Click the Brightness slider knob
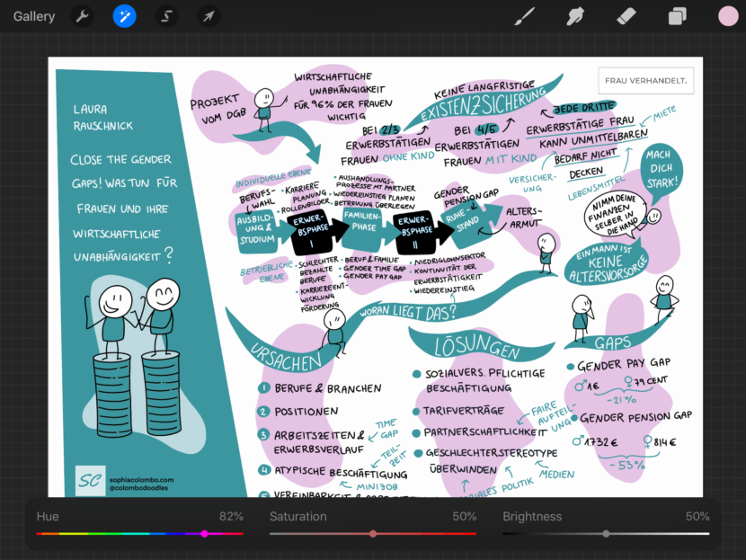This screenshot has height=560, width=746. [x=606, y=534]
